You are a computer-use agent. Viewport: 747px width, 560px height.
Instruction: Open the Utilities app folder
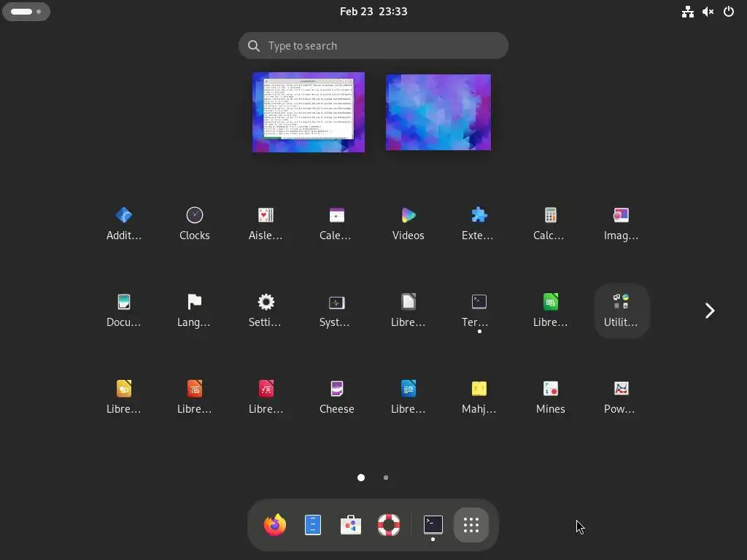click(622, 310)
